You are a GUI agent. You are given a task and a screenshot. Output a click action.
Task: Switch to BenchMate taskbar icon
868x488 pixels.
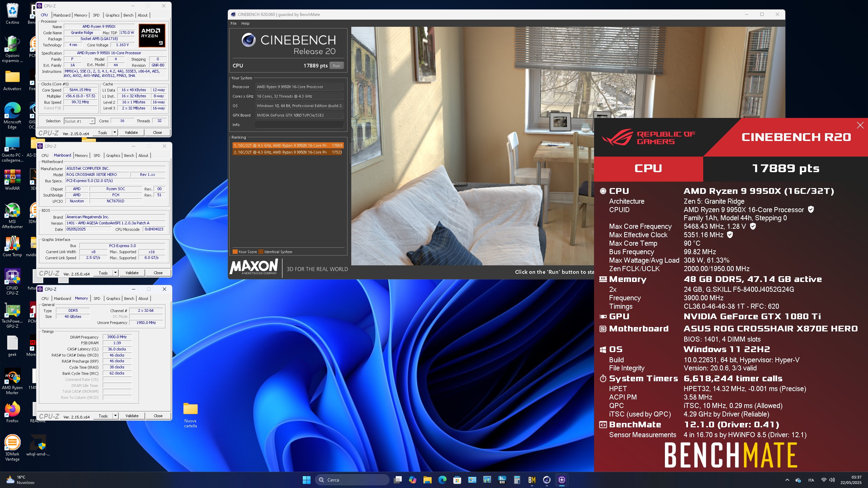click(532, 480)
